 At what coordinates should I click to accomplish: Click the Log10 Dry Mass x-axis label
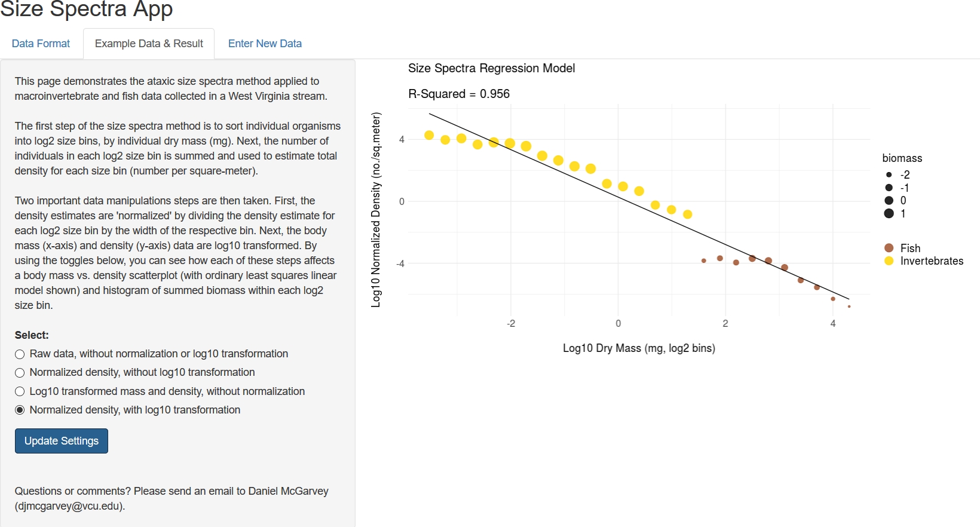pos(639,348)
